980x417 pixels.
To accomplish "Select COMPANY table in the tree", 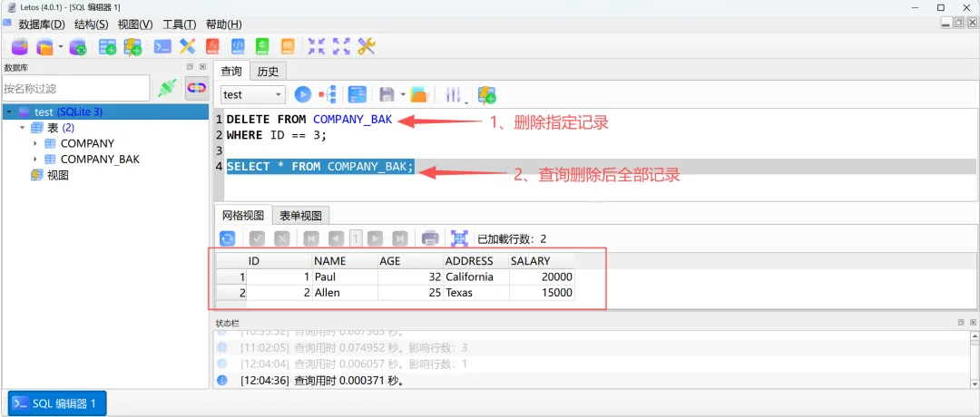I will 87,143.
